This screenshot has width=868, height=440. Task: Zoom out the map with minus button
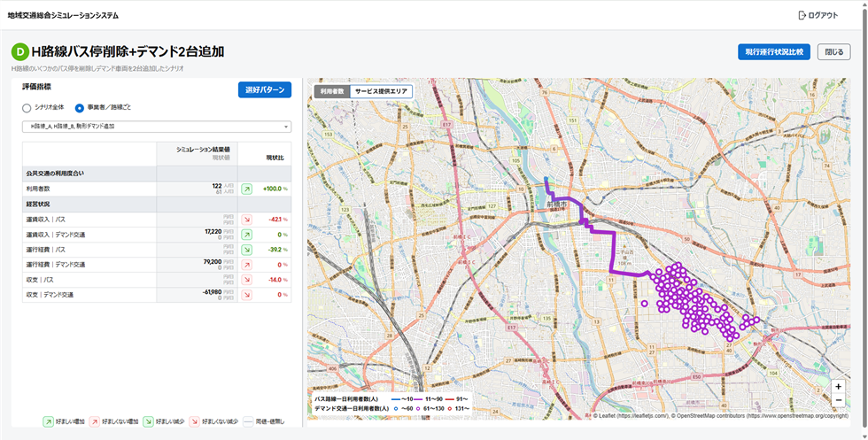[839, 400]
